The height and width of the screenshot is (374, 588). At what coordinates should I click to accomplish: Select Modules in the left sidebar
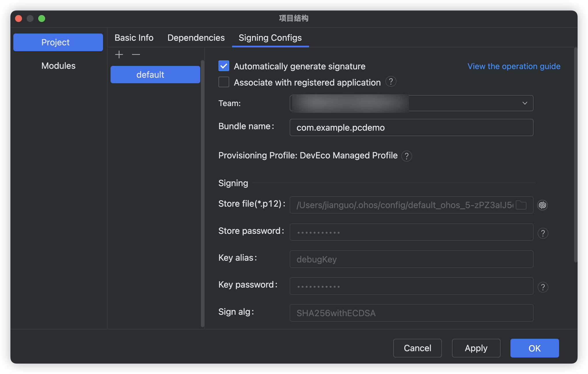58,66
